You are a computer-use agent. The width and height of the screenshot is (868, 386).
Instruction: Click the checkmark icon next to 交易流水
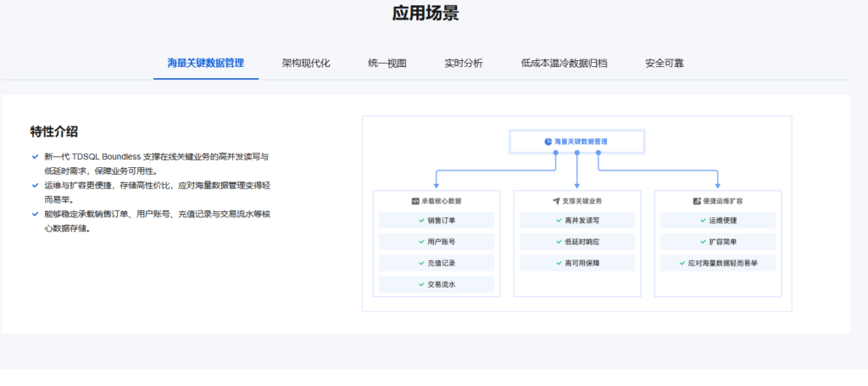(422, 285)
